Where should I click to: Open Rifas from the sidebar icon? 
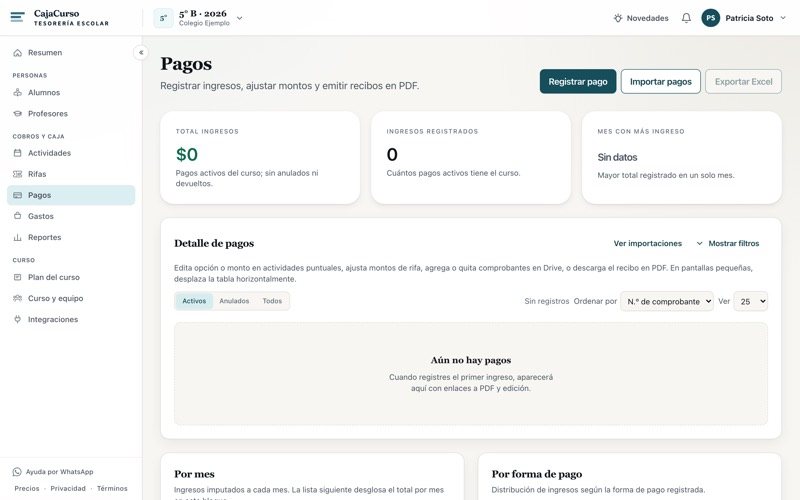point(17,174)
